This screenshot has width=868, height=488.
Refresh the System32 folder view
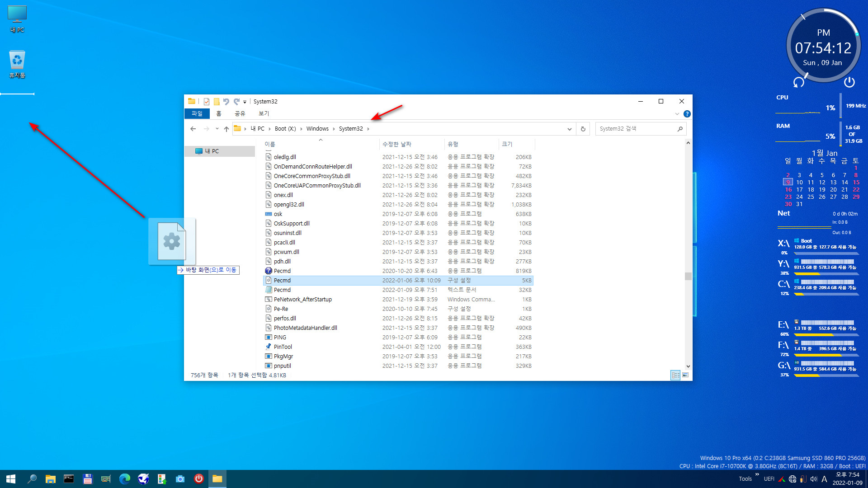click(583, 129)
